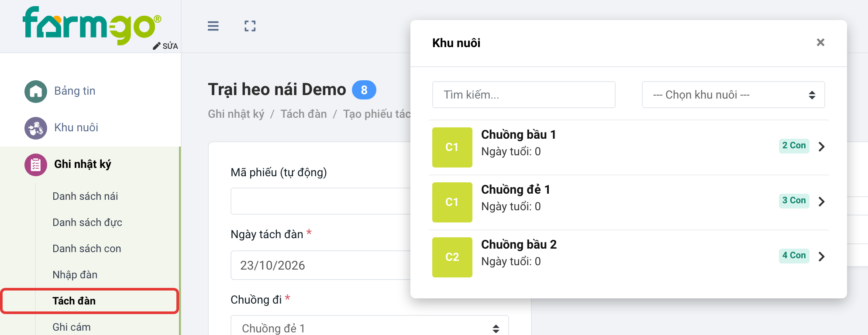
Task: Click the C1 badge of Chuồng bầu 1
Action: coord(452,147)
